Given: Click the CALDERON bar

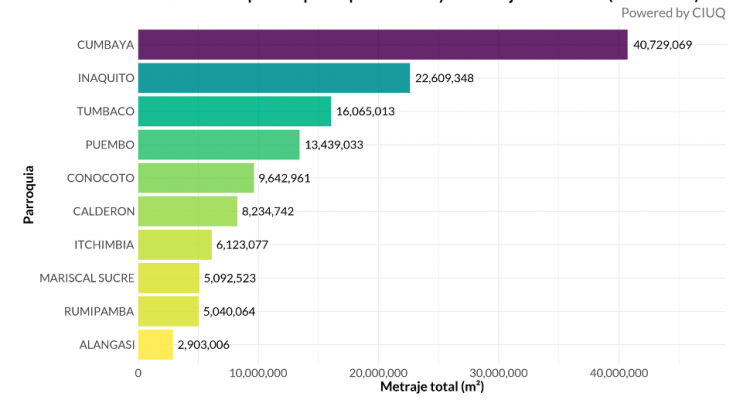Looking at the screenshot, I should tap(187, 211).
